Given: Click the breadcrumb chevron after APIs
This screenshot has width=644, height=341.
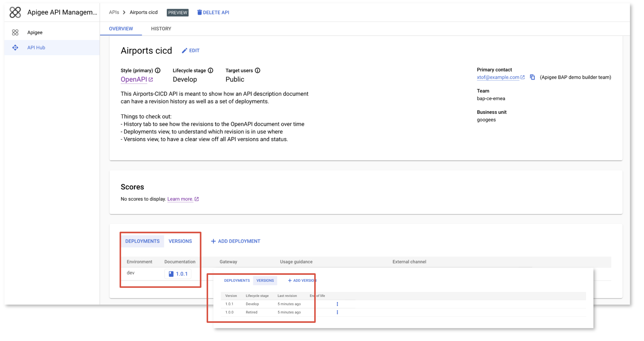Looking at the screenshot, I should 124,12.
